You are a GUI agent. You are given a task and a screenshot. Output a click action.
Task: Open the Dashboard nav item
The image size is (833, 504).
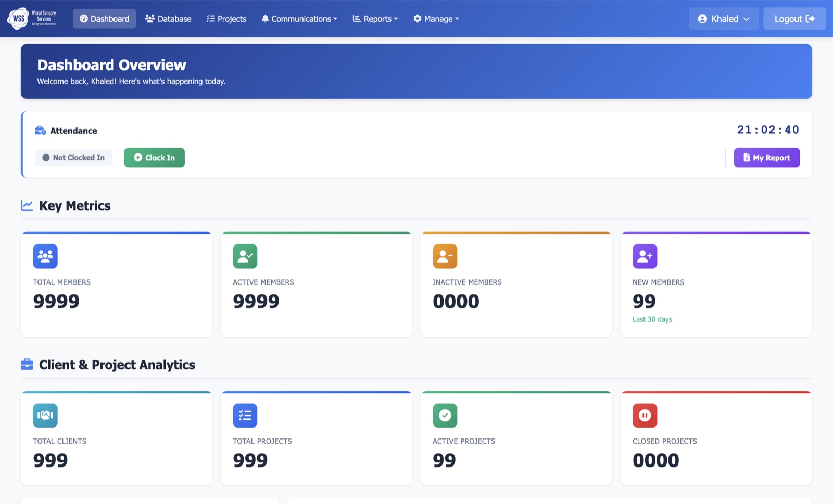tap(104, 19)
